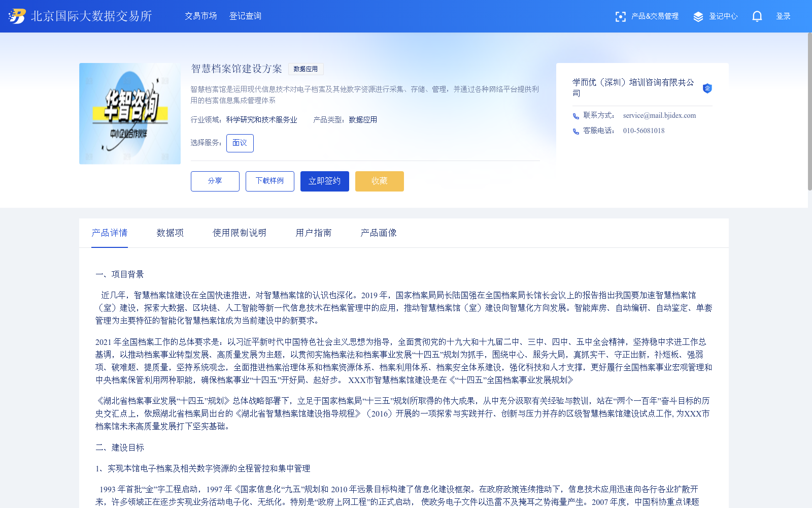812x508 pixels.
Task: Click the industry value 科学研究和技术服务业
Action: pyautogui.click(x=262, y=120)
